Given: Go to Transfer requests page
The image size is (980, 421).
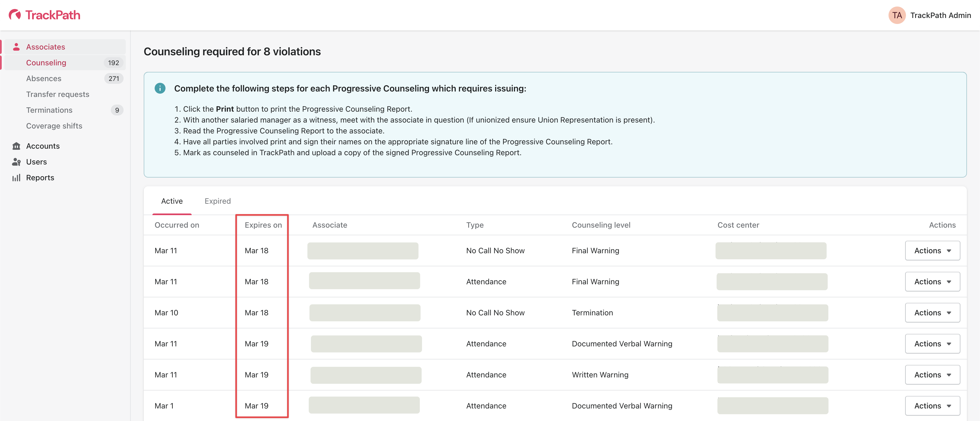Looking at the screenshot, I should click(57, 94).
